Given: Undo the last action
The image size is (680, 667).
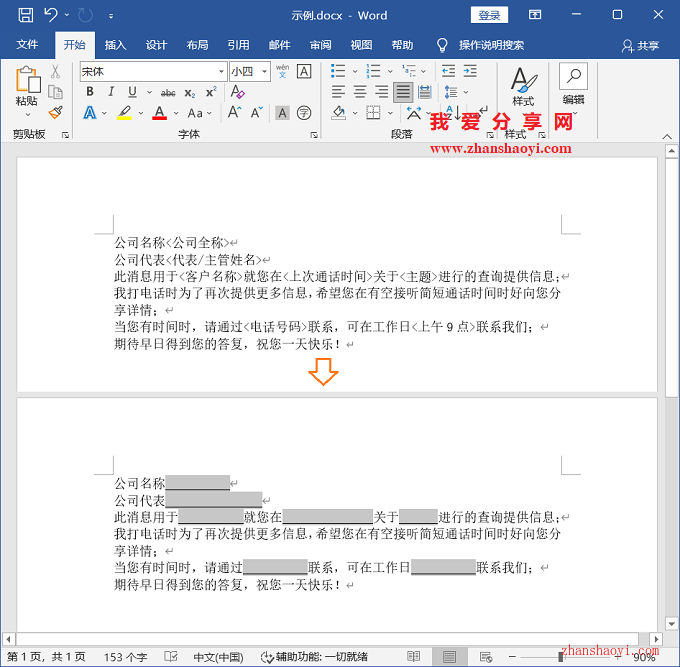Looking at the screenshot, I should point(51,16).
